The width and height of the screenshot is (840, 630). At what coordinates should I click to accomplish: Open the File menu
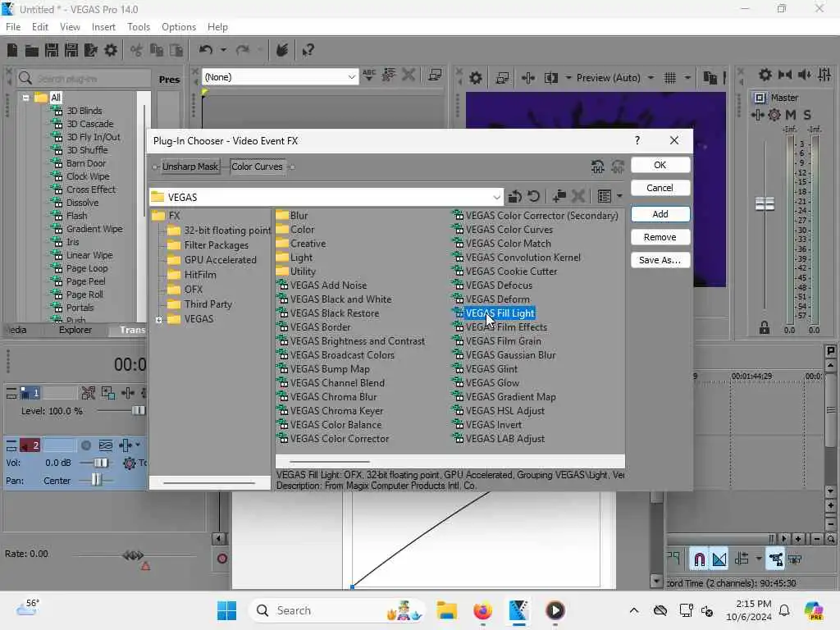tap(13, 27)
